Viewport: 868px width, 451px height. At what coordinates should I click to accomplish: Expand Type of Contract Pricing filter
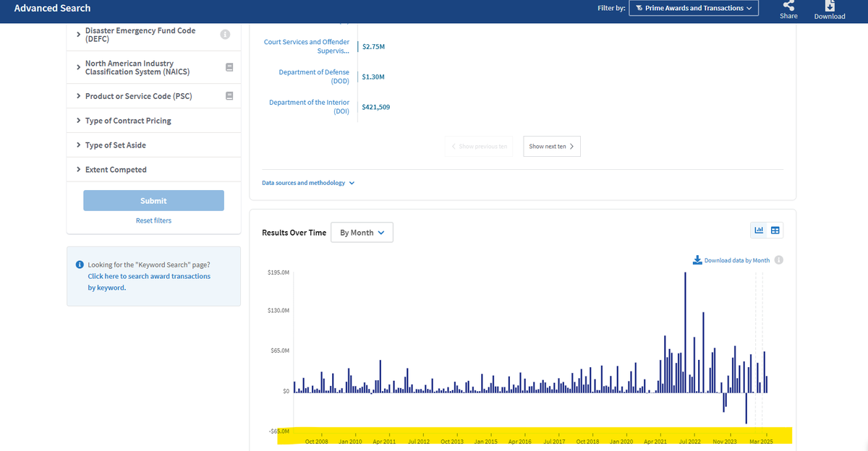(153, 121)
